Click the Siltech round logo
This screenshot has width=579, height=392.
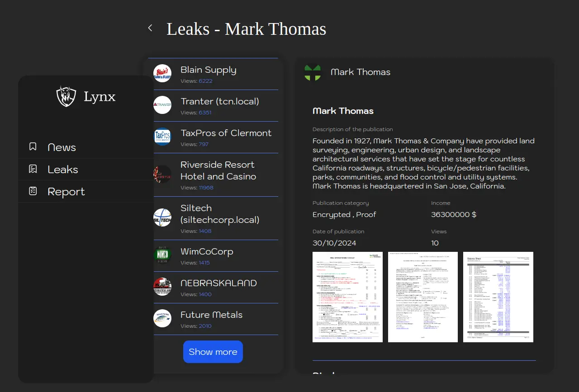pos(162,218)
